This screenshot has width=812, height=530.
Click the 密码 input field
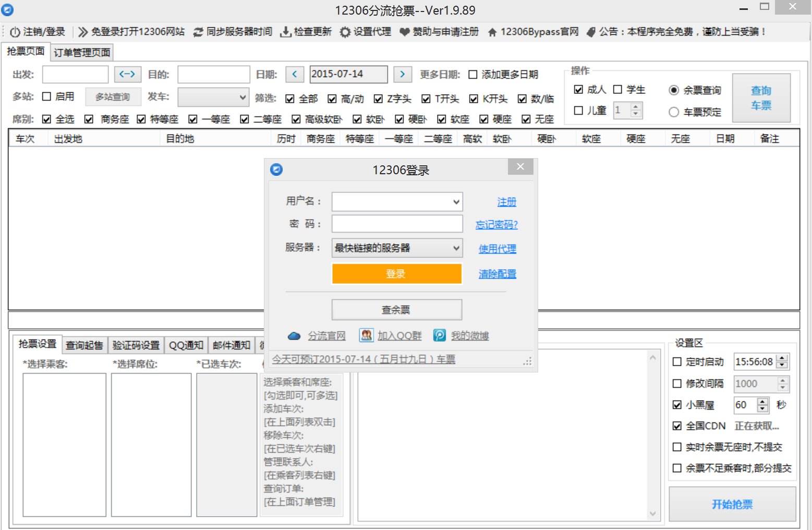pyautogui.click(x=397, y=224)
